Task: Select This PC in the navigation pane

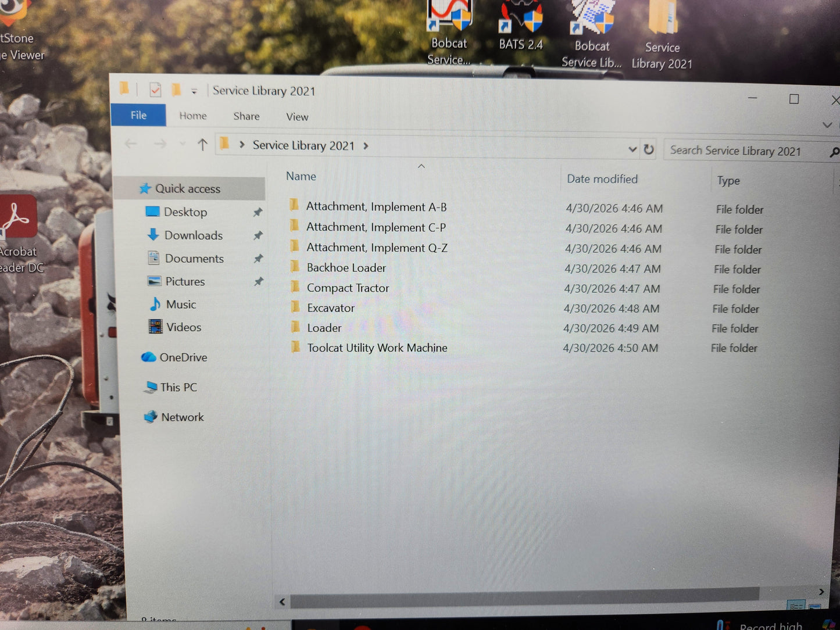Action: click(178, 387)
